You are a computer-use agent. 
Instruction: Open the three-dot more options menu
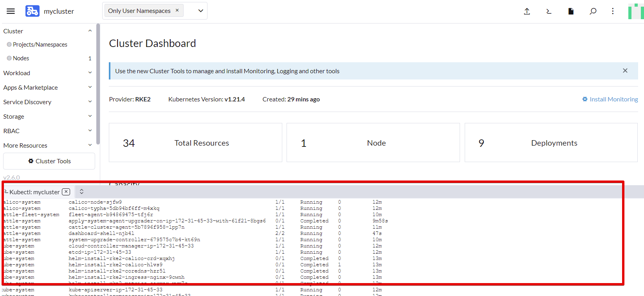613,11
